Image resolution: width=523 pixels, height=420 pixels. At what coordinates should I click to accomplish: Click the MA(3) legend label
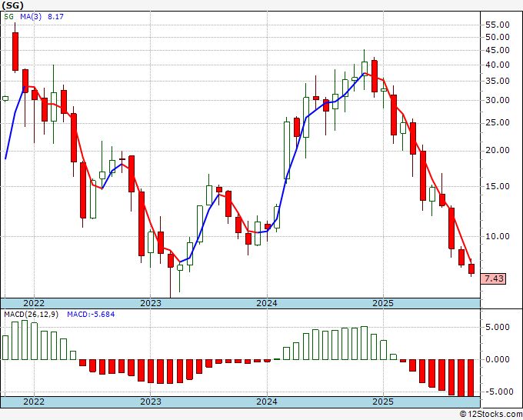click(x=31, y=17)
